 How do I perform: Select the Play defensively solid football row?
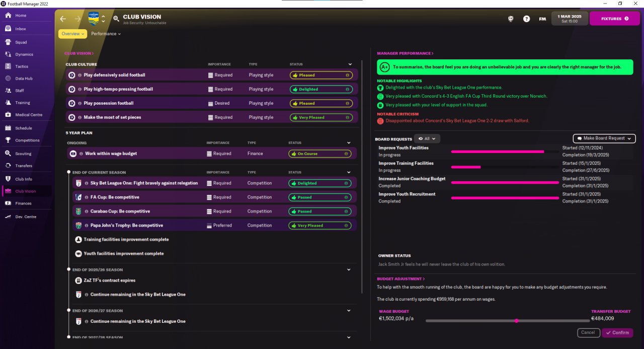click(x=212, y=75)
